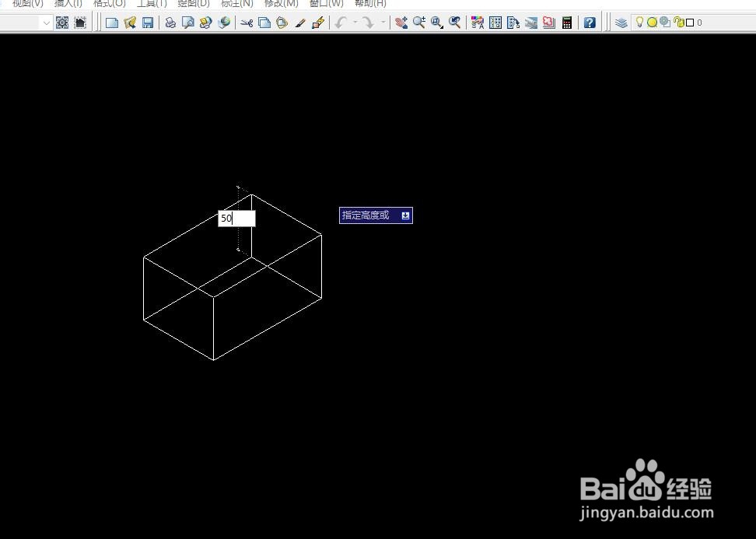Image resolution: width=756 pixels, height=539 pixels.
Task: Open the 标注(N) menu
Action: [236, 3]
